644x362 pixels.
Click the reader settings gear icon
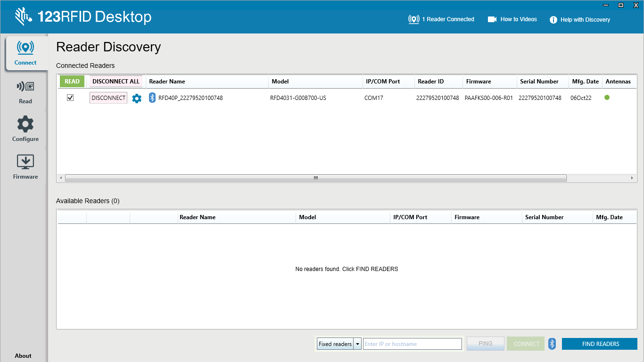click(x=137, y=99)
